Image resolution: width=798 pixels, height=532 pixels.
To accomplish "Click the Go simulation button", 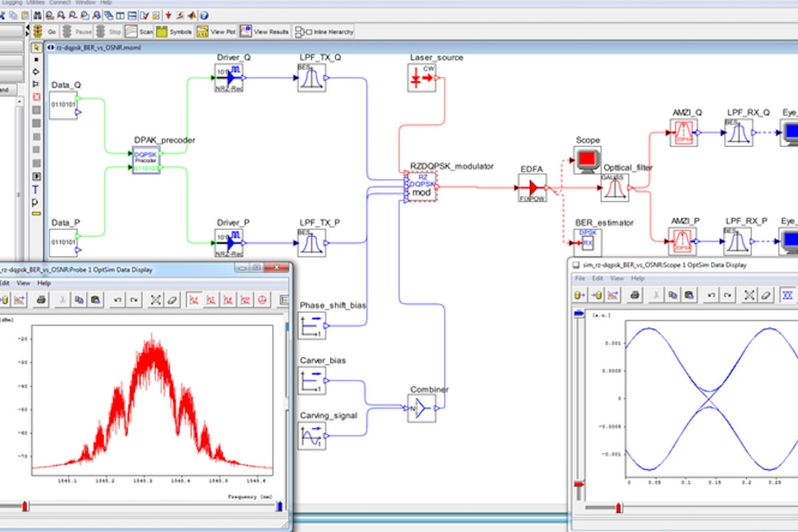I will (43, 32).
